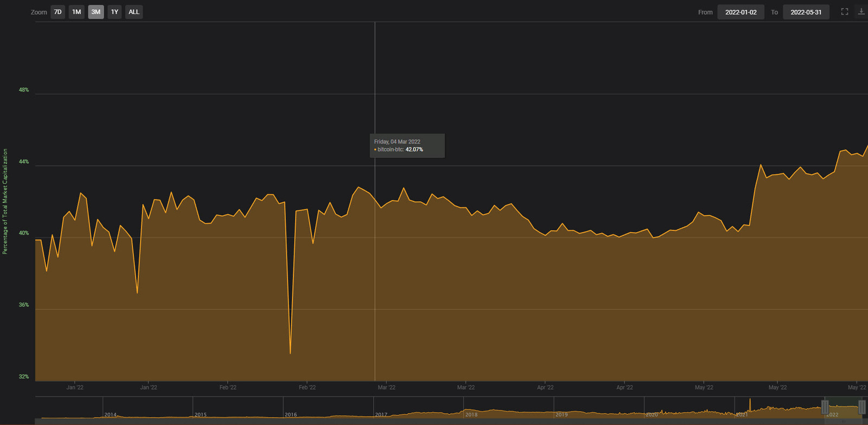Show ALL historical data

134,12
